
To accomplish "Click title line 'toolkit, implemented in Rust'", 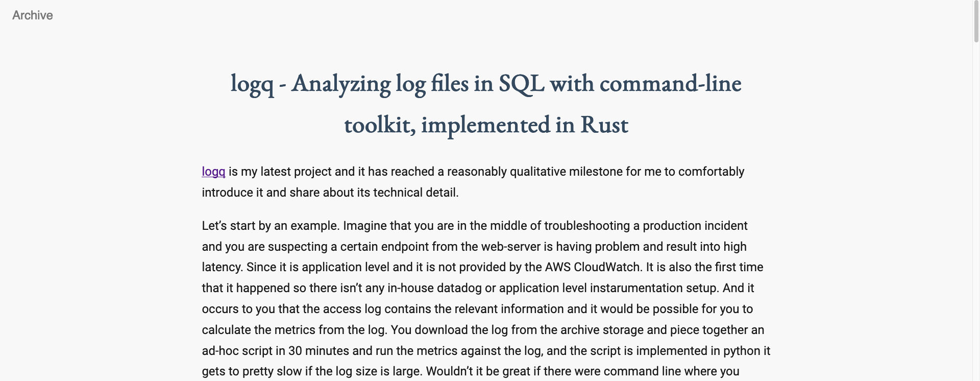I will (486, 125).
